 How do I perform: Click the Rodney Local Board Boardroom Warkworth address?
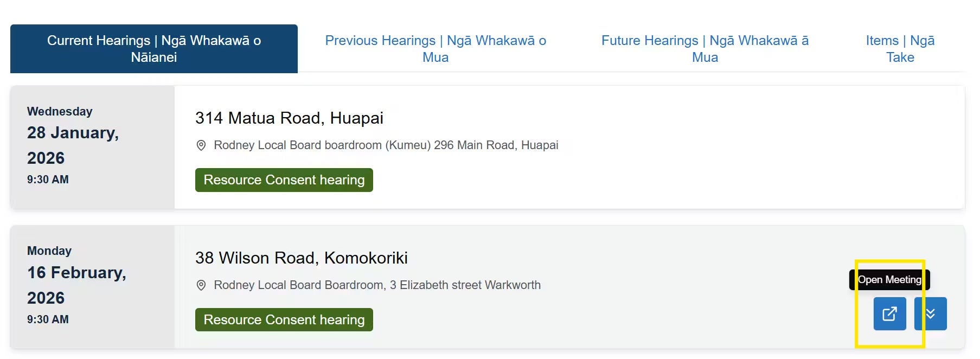tap(377, 285)
